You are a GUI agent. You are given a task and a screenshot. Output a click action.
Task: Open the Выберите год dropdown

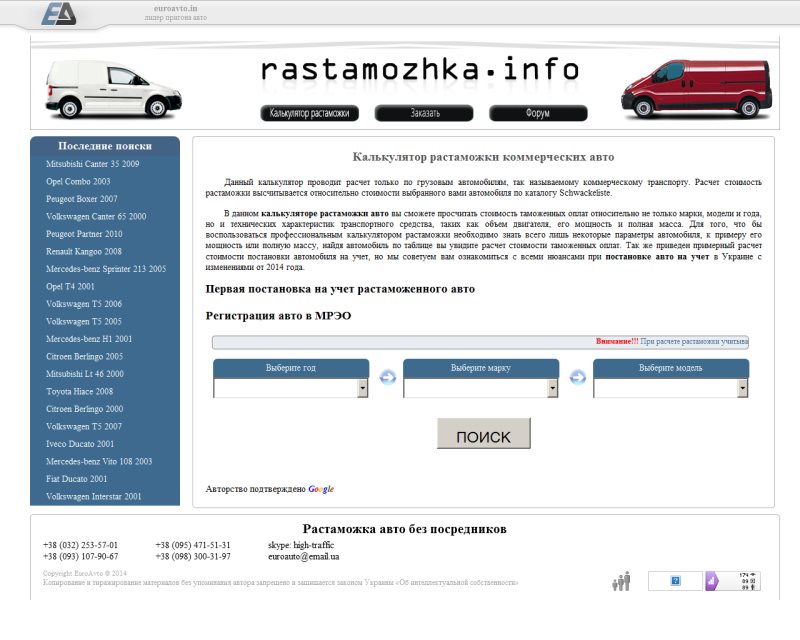290,388
